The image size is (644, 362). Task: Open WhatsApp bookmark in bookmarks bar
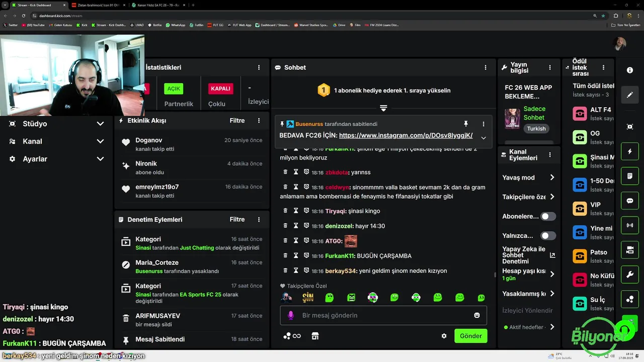coord(176,25)
